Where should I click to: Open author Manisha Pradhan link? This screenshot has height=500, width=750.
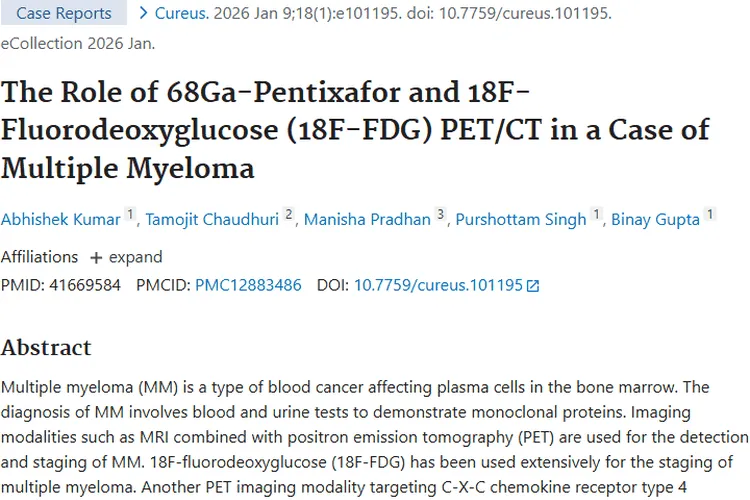366,219
